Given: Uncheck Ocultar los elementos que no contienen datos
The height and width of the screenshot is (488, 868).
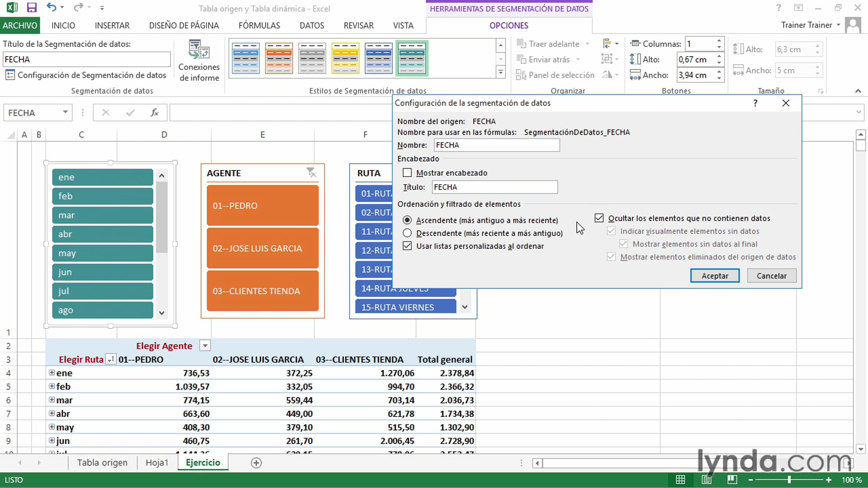Looking at the screenshot, I should (x=599, y=218).
